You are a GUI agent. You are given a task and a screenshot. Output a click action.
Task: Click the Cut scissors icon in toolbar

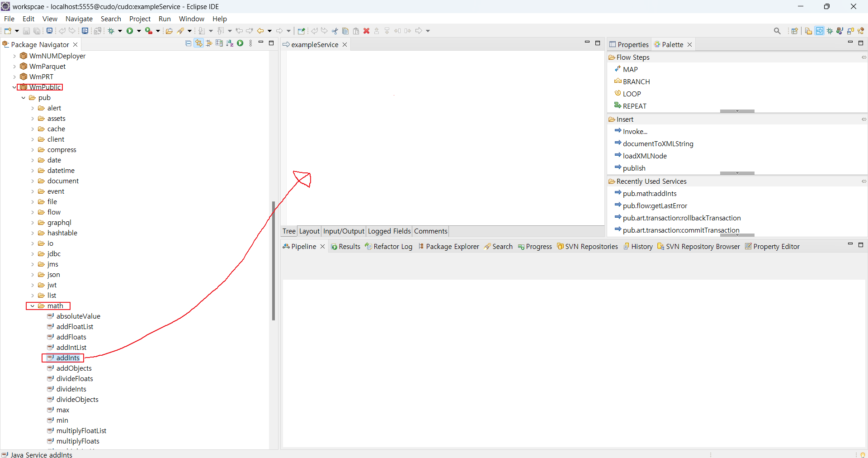(x=335, y=31)
